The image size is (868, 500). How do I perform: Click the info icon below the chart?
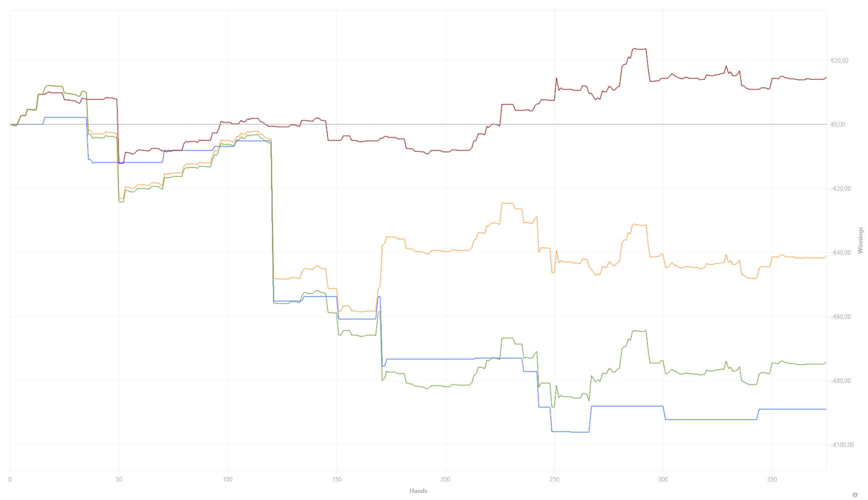coord(855,495)
